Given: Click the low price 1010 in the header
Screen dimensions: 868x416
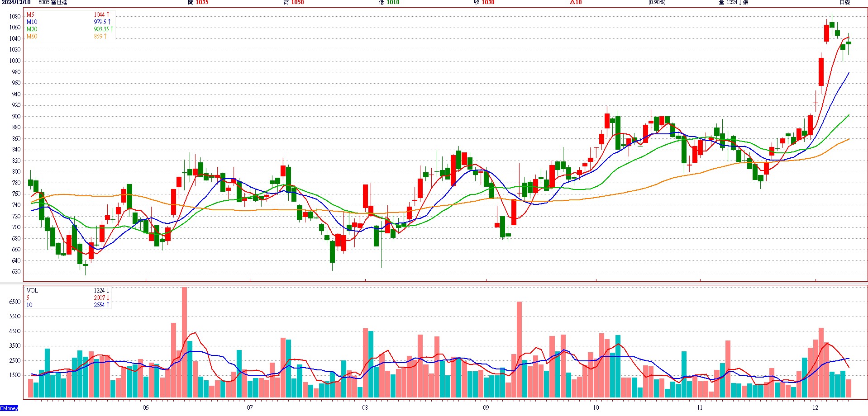Looking at the screenshot, I should pyautogui.click(x=393, y=2).
